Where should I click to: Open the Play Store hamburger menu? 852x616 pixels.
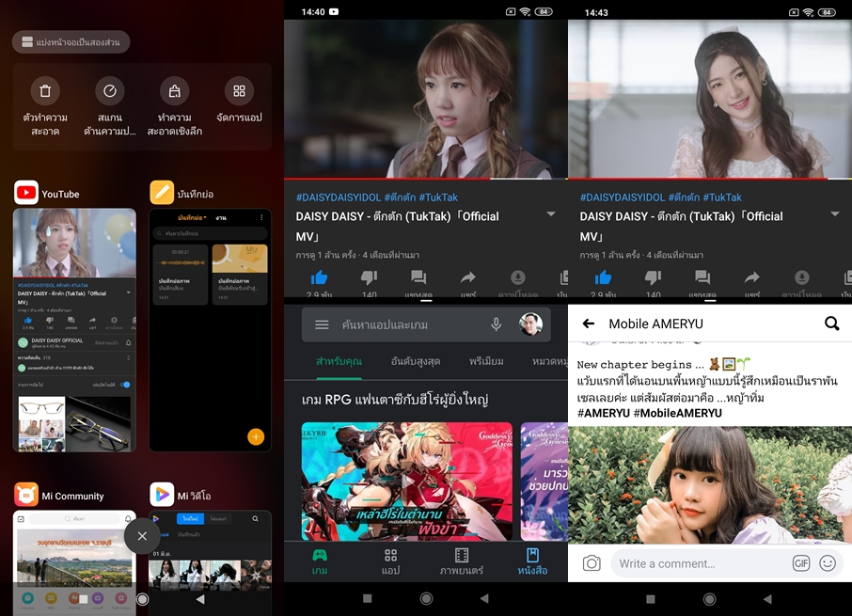322,324
